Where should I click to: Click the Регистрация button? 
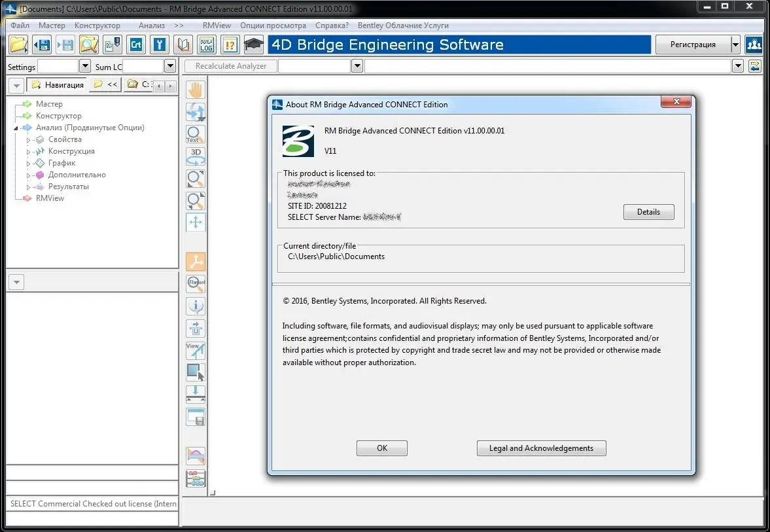693,44
